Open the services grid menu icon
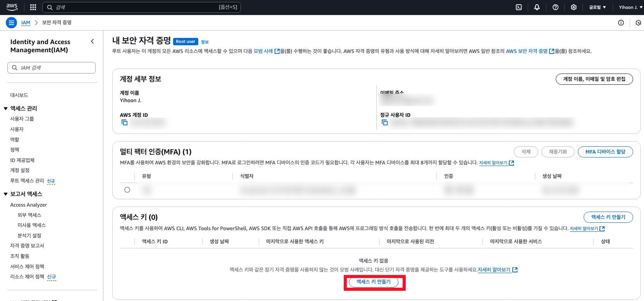This screenshot has height=301, width=644. pyautogui.click(x=33, y=7)
